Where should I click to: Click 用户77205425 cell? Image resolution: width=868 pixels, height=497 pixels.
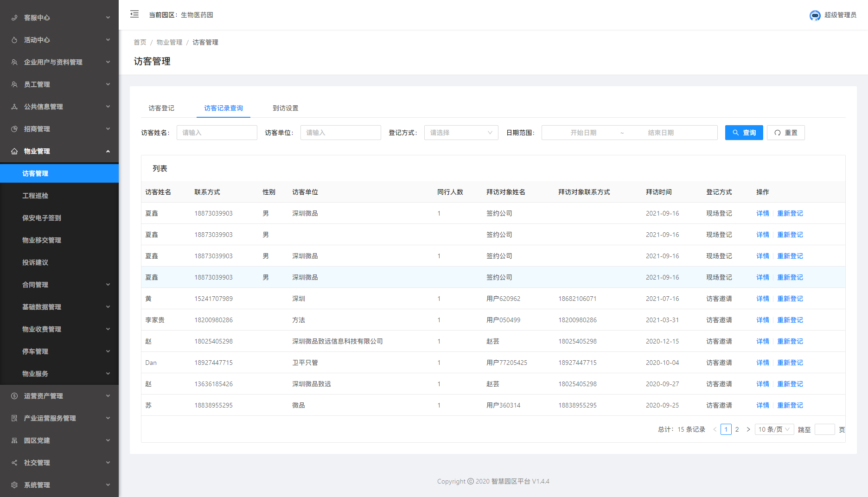click(x=507, y=363)
